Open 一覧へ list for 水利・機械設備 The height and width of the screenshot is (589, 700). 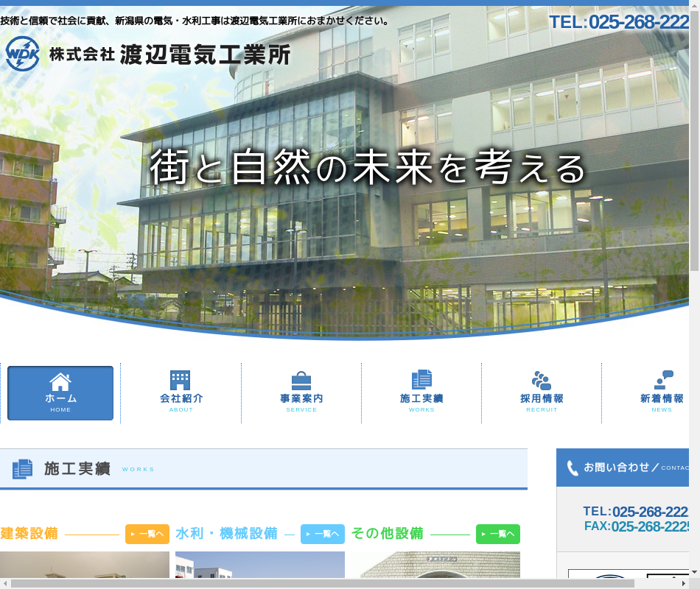[323, 534]
